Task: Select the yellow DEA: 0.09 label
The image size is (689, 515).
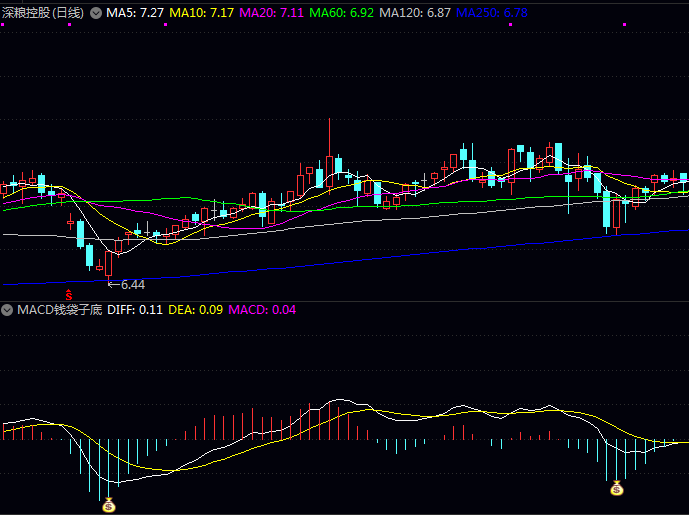Action: point(196,310)
